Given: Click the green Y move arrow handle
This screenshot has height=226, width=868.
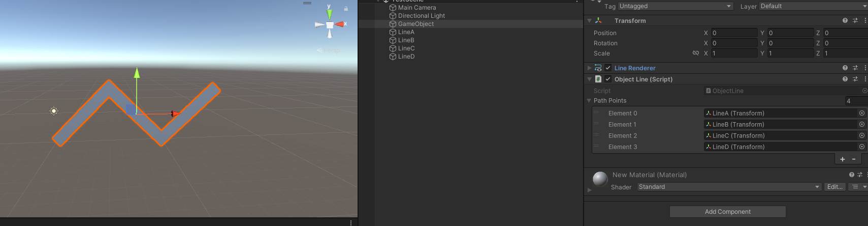Looking at the screenshot, I should (137, 73).
